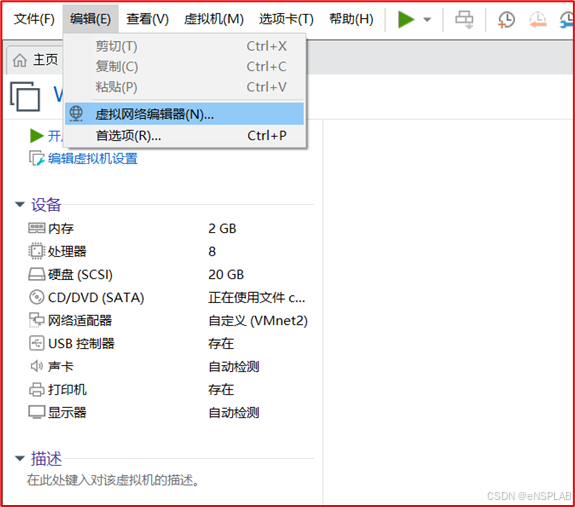
Task: Switch to the 主页 tab
Action: tap(36, 59)
